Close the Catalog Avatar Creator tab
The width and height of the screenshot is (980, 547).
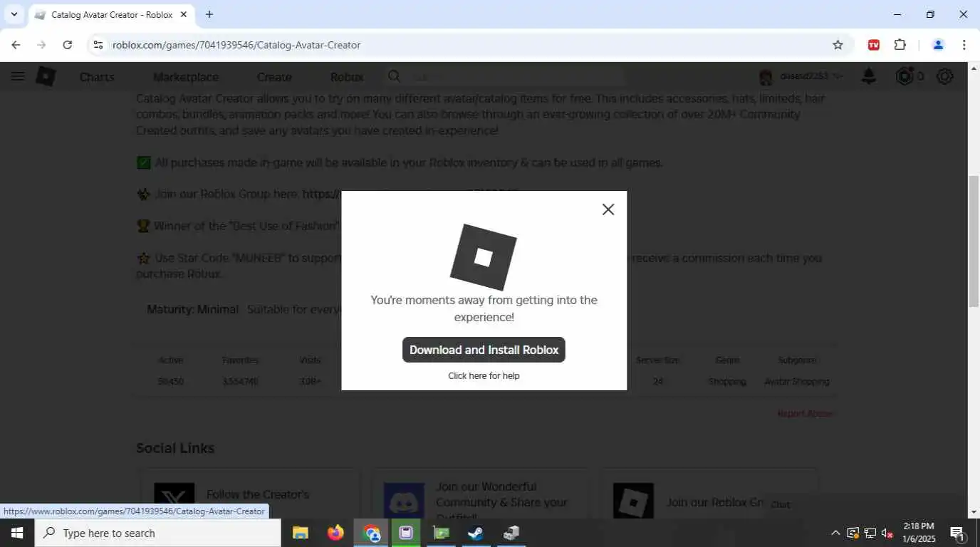coord(184,14)
